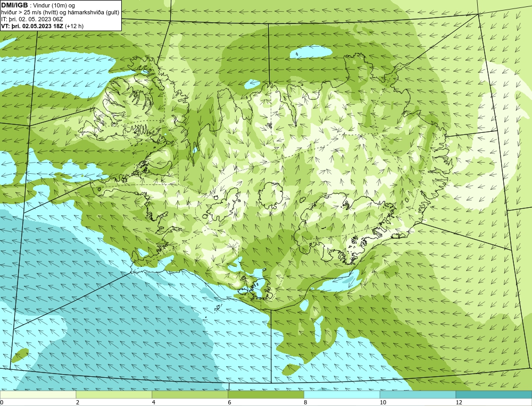
Task: Click the legend value label '12'
Action: [459, 402]
